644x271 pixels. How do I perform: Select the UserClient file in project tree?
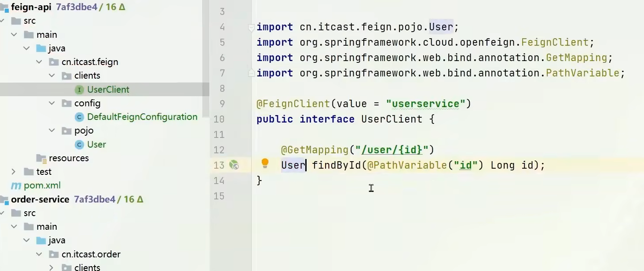108,90
